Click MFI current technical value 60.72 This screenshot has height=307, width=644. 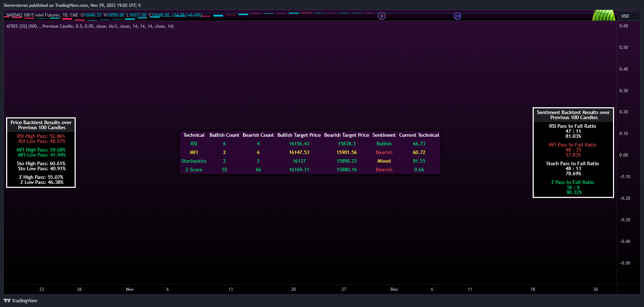tap(419, 152)
